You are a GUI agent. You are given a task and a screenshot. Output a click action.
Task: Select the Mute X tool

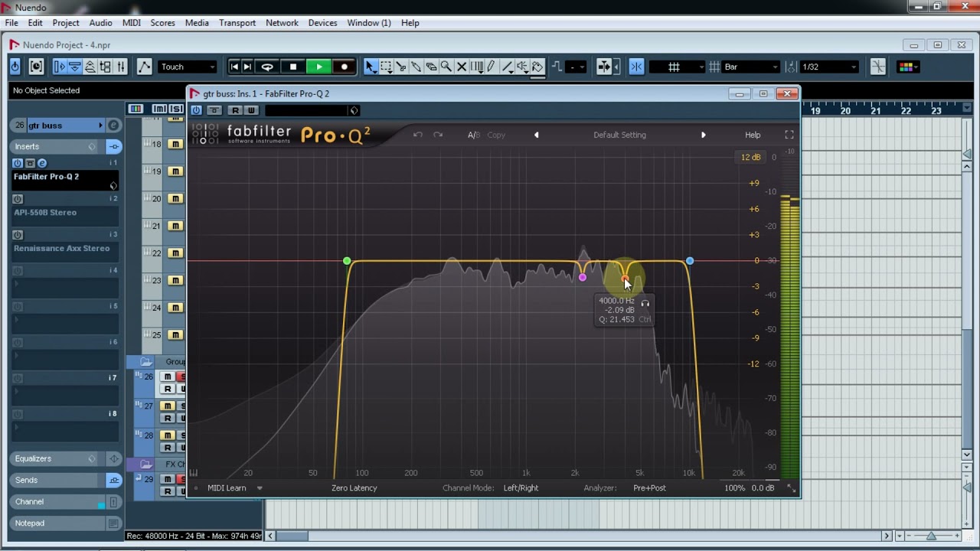461,67
